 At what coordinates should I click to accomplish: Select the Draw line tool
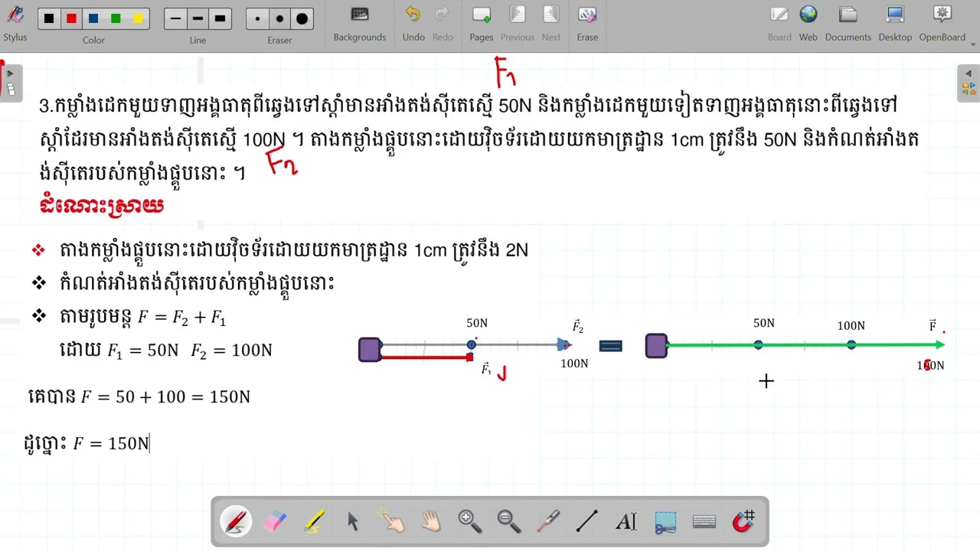[x=587, y=522]
